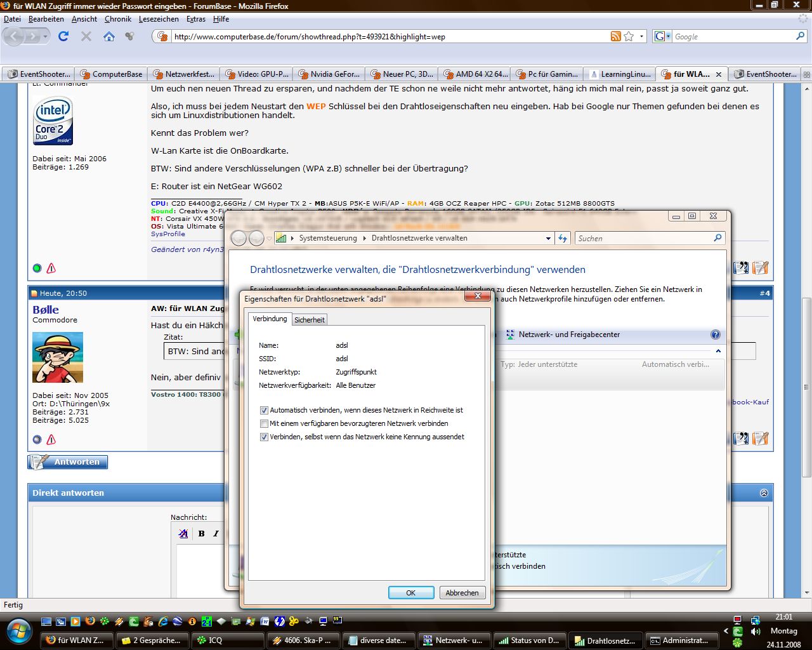Subscribe via the RSS feed icon
The width and height of the screenshot is (812, 650).
(x=615, y=36)
